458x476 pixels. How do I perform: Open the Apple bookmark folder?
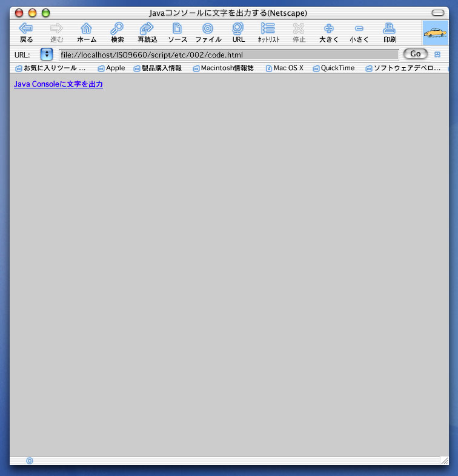click(x=111, y=68)
